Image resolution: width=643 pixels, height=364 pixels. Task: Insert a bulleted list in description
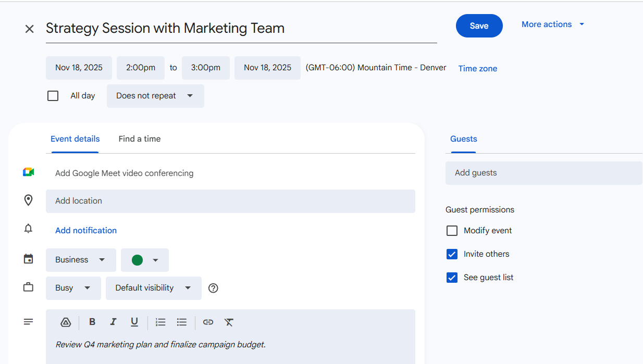tap(181, 322)
